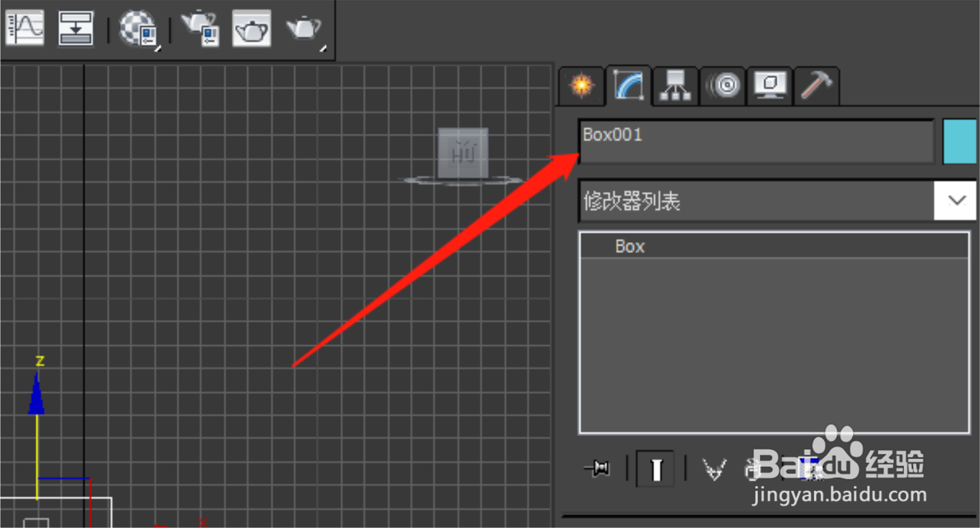Expand the 修改器列表 dropdown arrow

click(956, 201)
